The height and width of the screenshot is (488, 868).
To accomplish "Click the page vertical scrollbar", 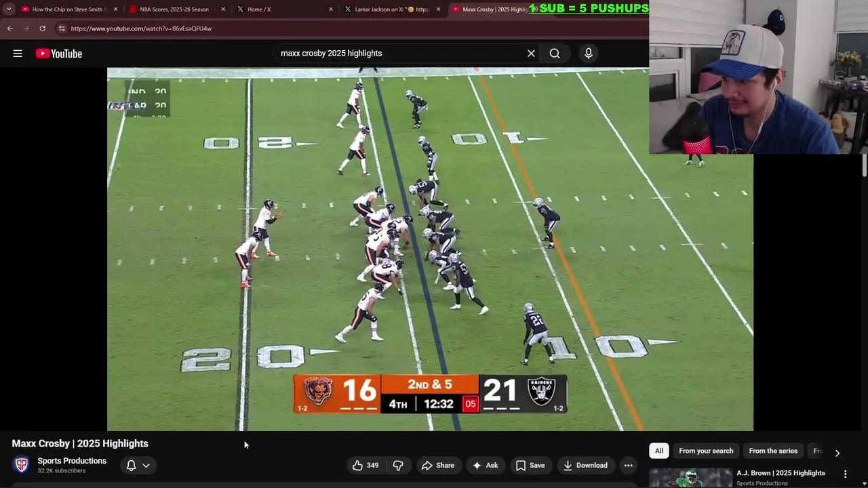I will click(864, 166).
